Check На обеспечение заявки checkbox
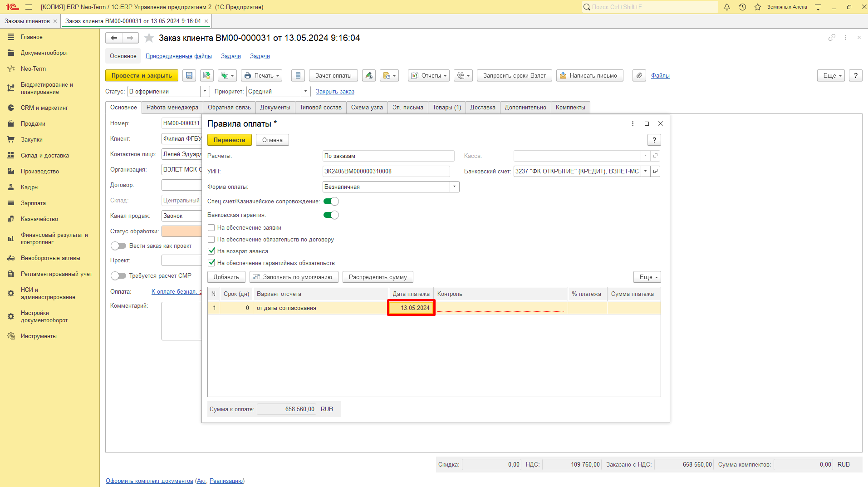Screen dimensions: 868x487 (211, 228)
